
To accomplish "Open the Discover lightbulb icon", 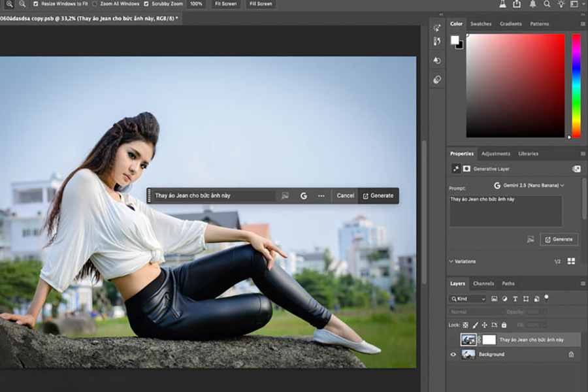I will click(561, 4).
